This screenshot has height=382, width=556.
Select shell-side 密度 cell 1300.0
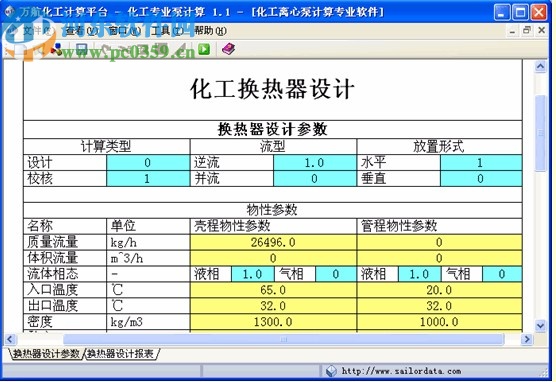273,322
